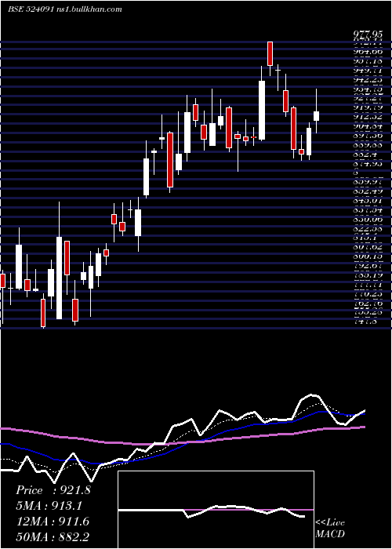Select the red candle at the chart's highest peak
This screenshot has width=392, height=549.
(x=270, y=53)
